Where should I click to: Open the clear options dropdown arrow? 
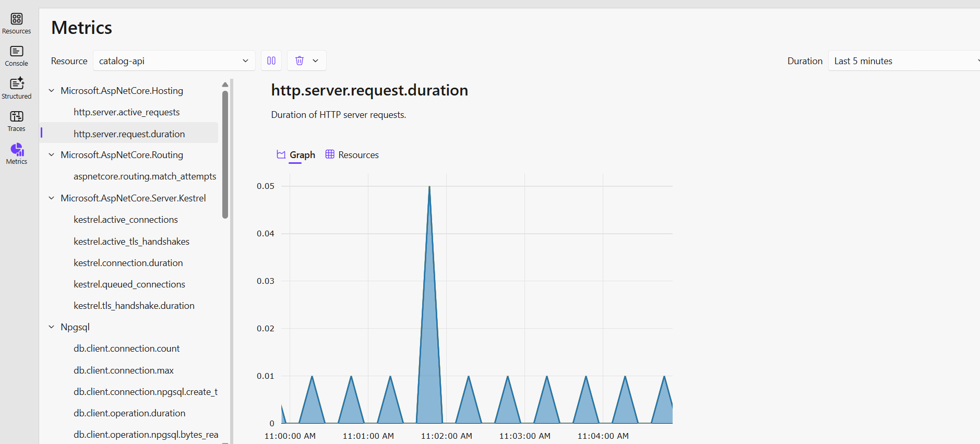point(316,61)
